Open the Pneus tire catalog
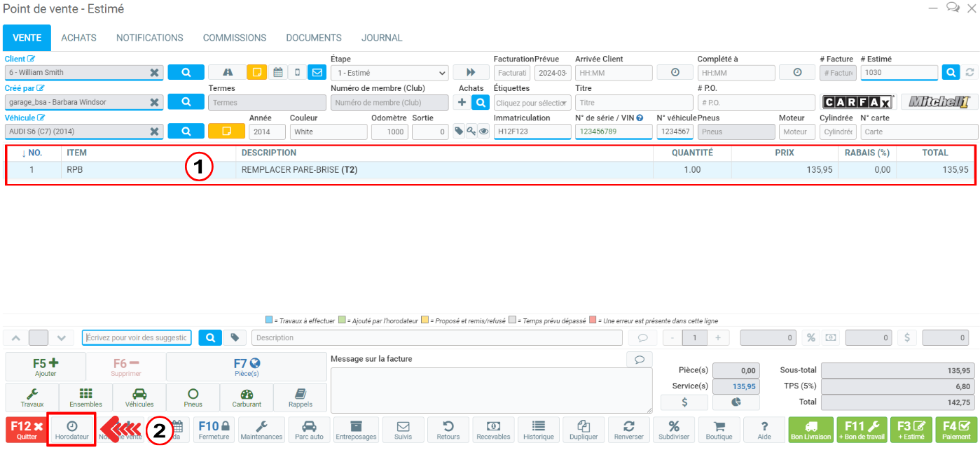Image resolution: width=980 pixels, height=450 pixels. point(193,397)
